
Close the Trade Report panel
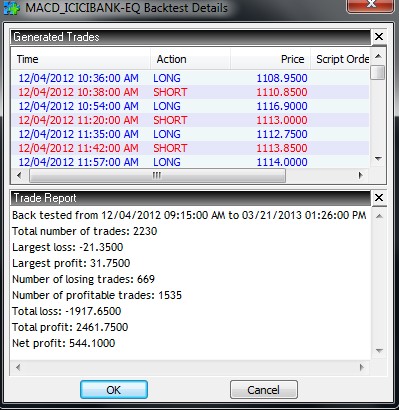(379, 198)
